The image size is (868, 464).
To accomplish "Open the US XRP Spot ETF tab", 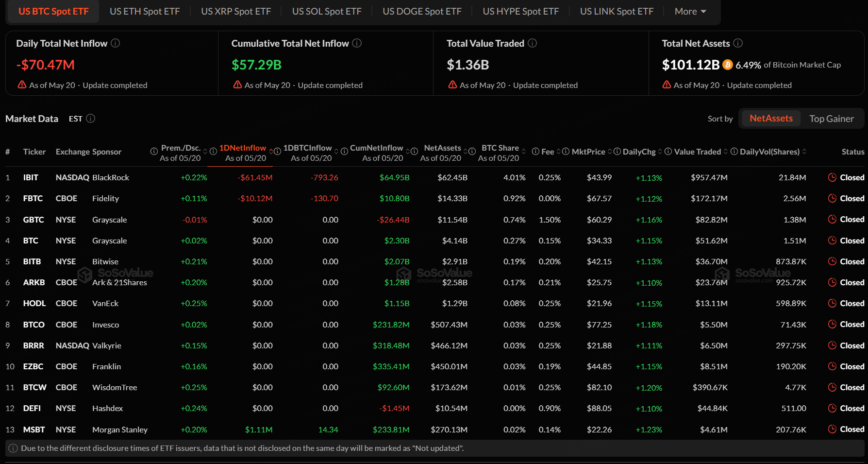I will coord(236,11).
